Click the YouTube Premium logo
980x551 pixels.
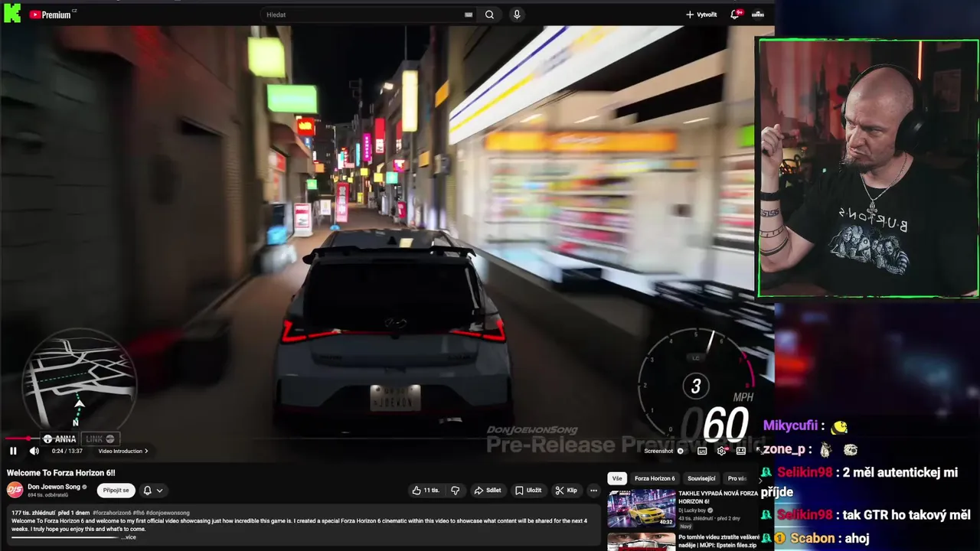coord(51,15)
